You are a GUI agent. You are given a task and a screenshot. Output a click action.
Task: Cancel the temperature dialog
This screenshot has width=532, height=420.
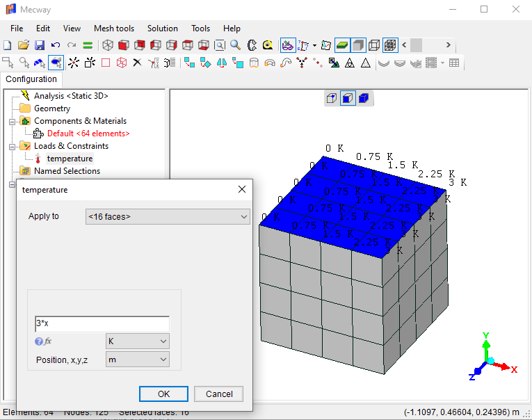219,394
